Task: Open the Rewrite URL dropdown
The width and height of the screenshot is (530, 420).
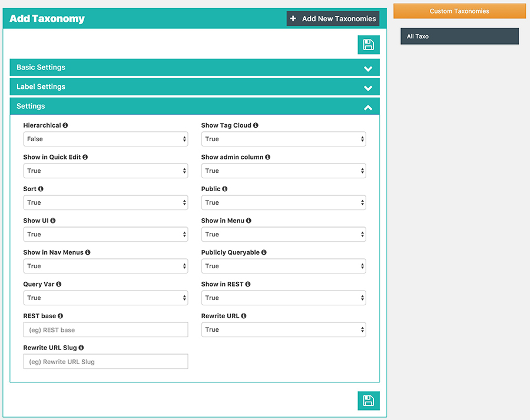Action: [x=284, y=329]
